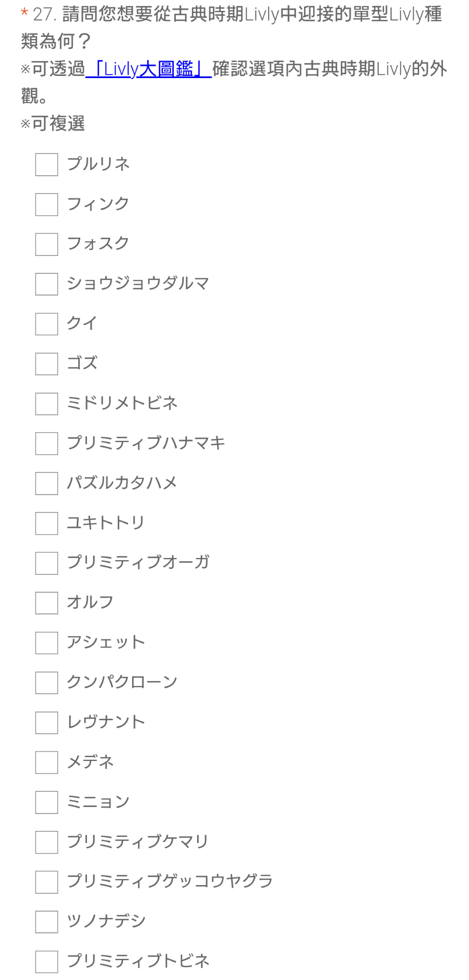Screen dimensions: 469x980
Task: Check the プリミティブハナマキ option
Action: click(x=47, y=444)
